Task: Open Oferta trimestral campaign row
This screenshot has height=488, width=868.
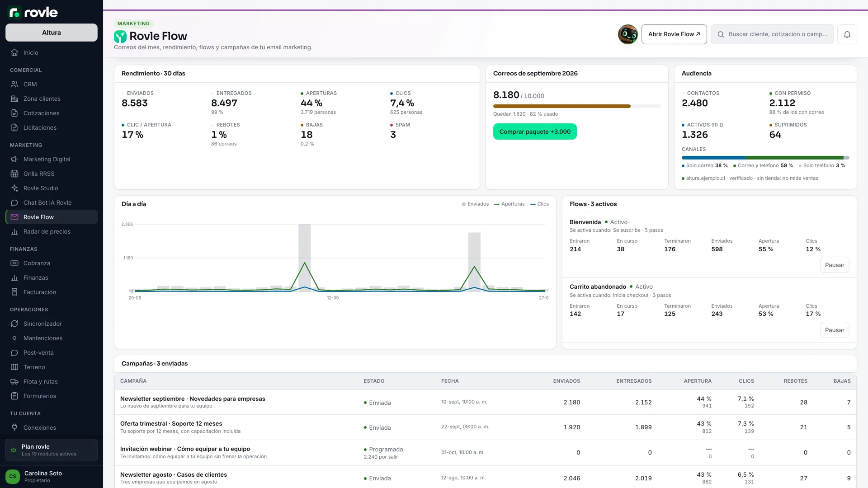Action: click(x=486, y=427)
